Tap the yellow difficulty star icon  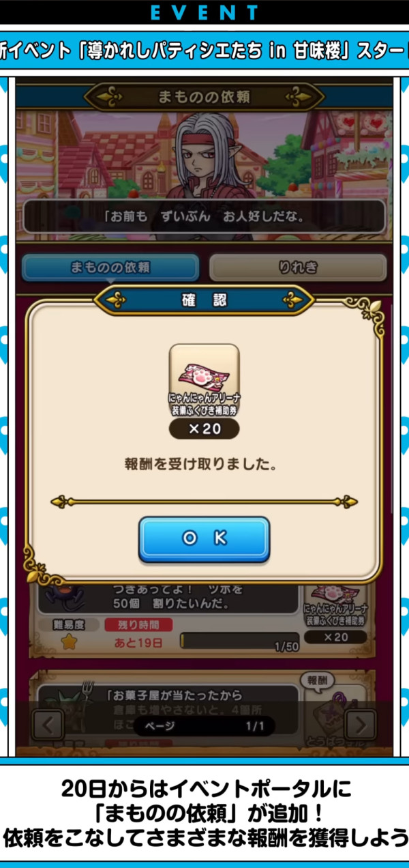[69, 641]
